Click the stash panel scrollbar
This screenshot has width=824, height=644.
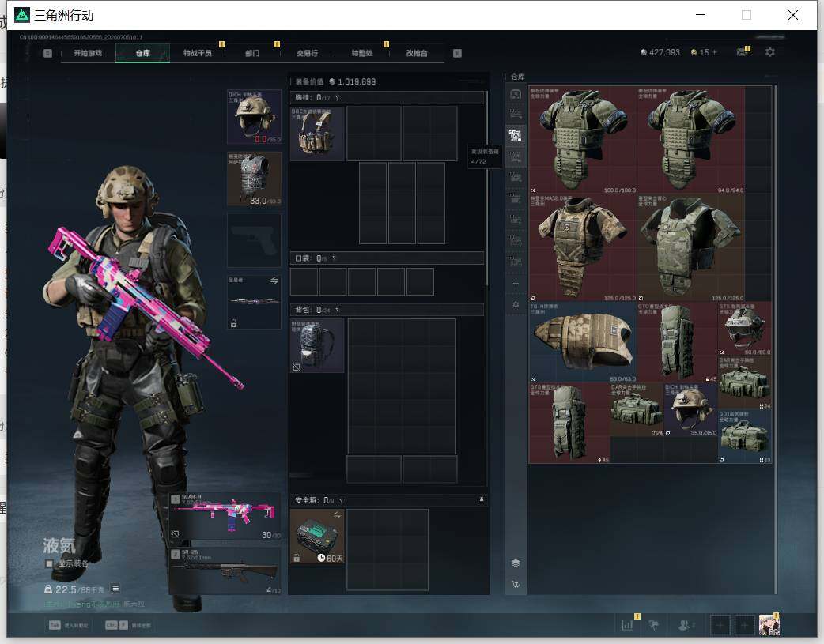click(x=776, y=339)
